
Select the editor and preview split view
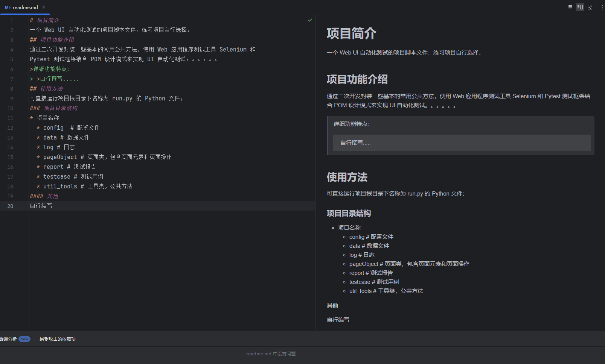coord(580,7)
